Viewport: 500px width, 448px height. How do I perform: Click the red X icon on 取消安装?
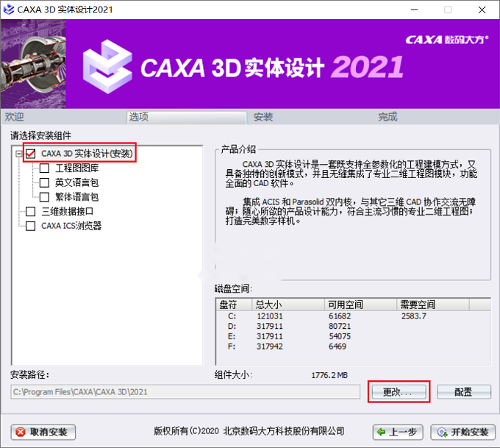tap(21, 432)
